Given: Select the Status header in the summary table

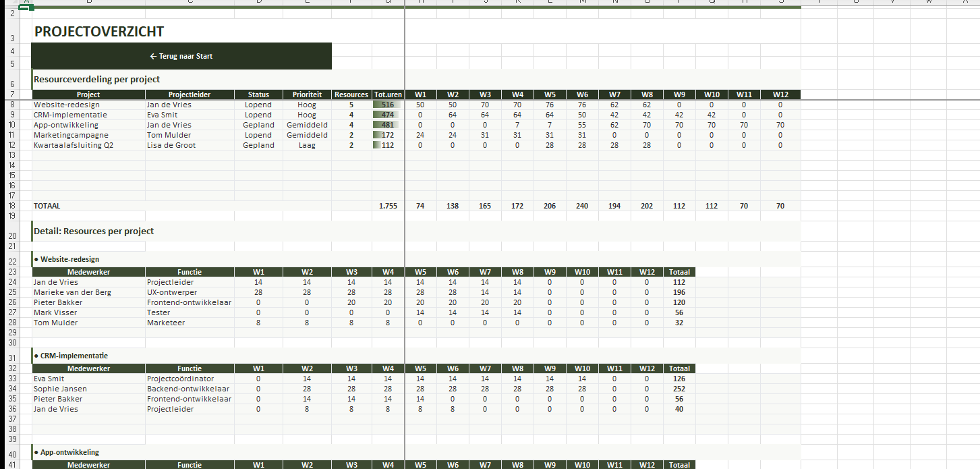Looking at the screenshot, I should (258, 94).
